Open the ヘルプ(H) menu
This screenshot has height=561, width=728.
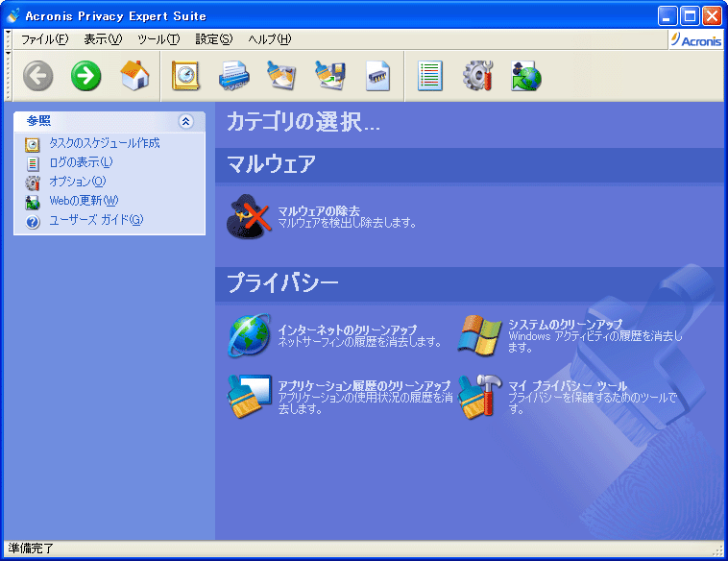[270, 39]
